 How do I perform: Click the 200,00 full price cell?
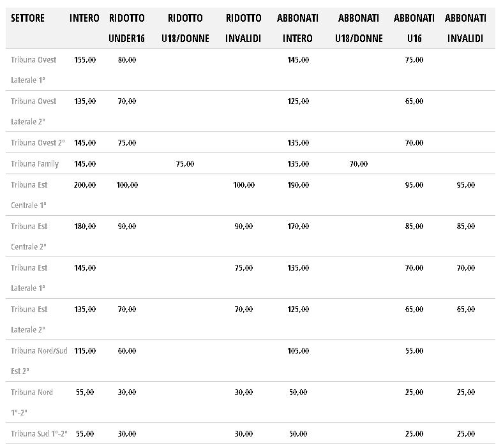[84, 185]
